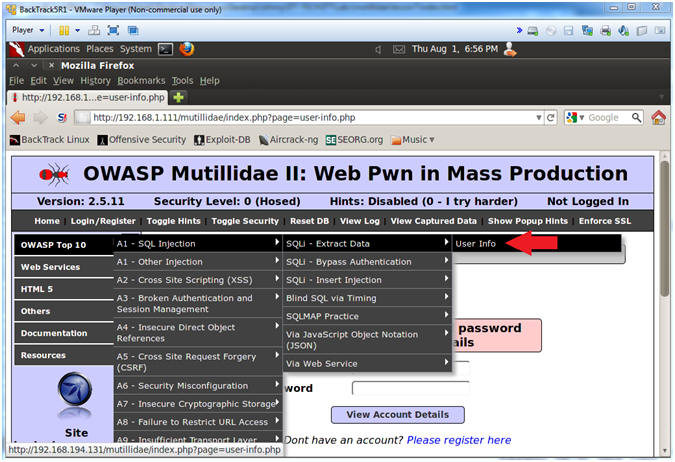Open the System menu in GNOME panel
Viewport: 675px width, 462px height.
[x=136, y=49]
